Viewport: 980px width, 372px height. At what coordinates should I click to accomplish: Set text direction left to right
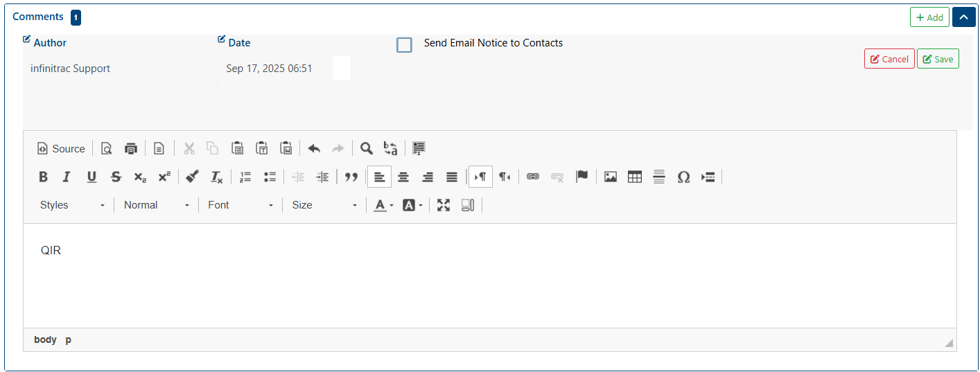[480, 177]
